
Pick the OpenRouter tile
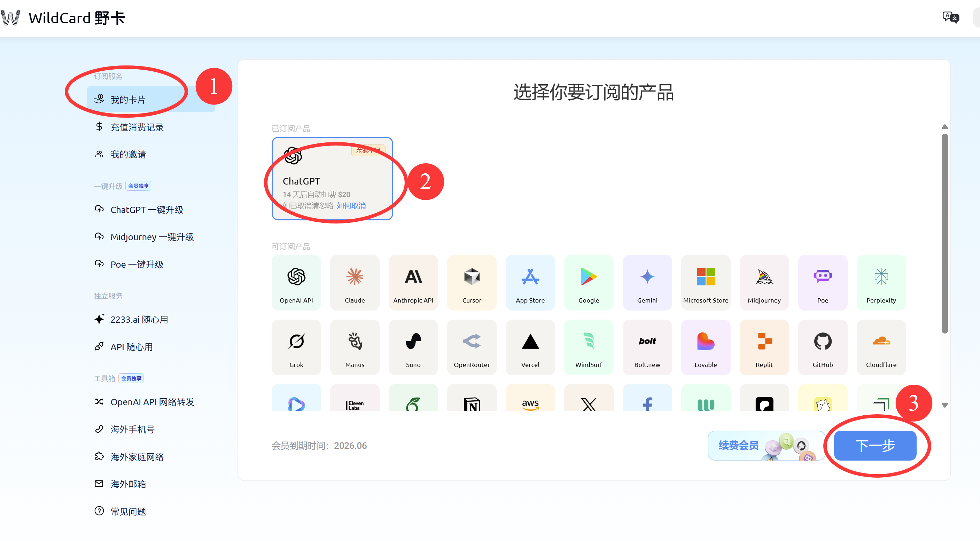[472, 347]
